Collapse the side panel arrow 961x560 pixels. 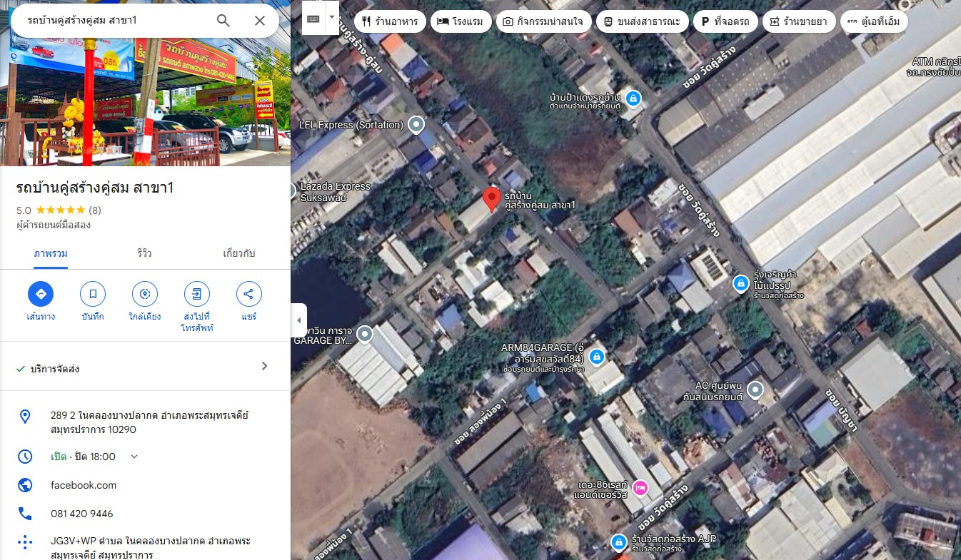[x=298, y=320]
